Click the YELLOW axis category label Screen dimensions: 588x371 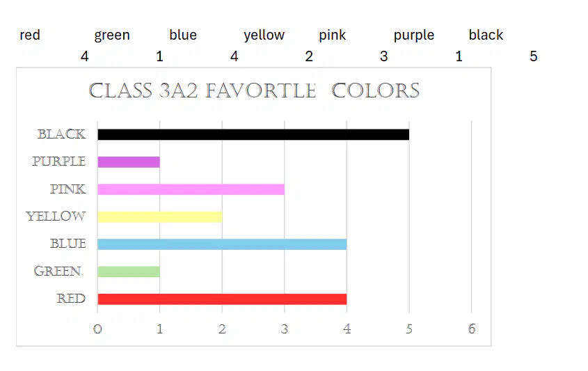point(56,216)
